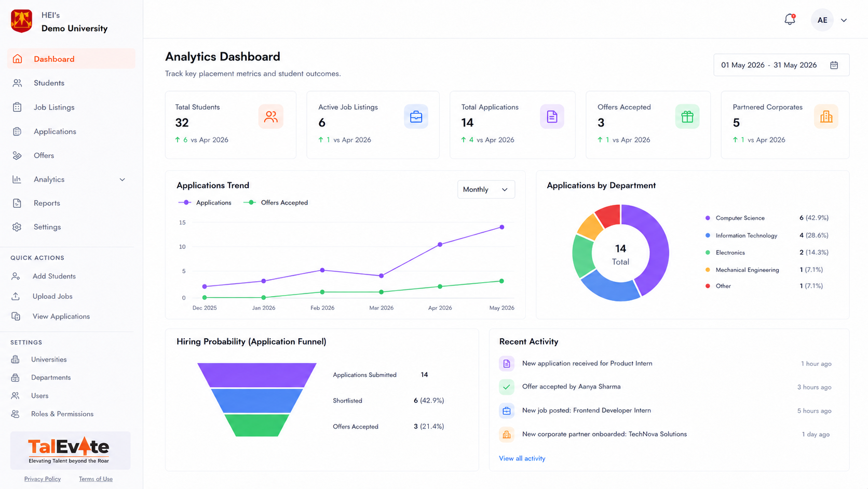868x489 pixels.
Task: Click the TalEvate logo banner
Action: pyautogui.click(x=70, y=451)
